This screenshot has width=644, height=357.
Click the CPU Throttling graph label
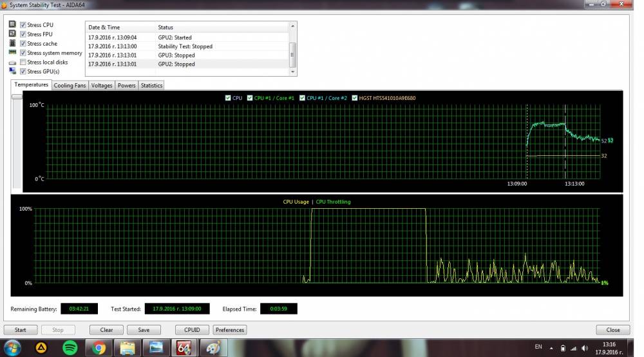(x=333, y=202)
